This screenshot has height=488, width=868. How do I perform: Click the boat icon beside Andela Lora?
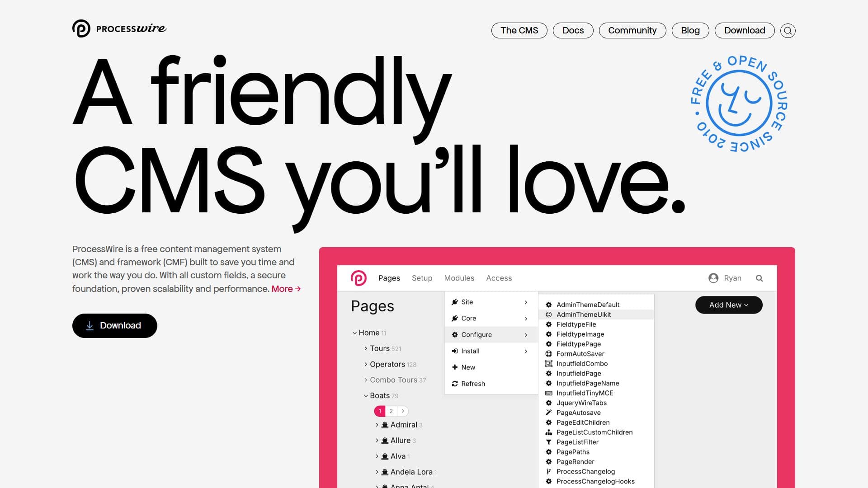tap(385, 472)
